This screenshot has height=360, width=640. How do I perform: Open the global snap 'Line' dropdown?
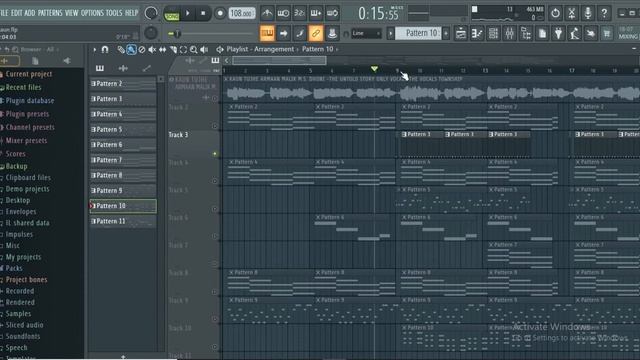[x=367, y=33]
